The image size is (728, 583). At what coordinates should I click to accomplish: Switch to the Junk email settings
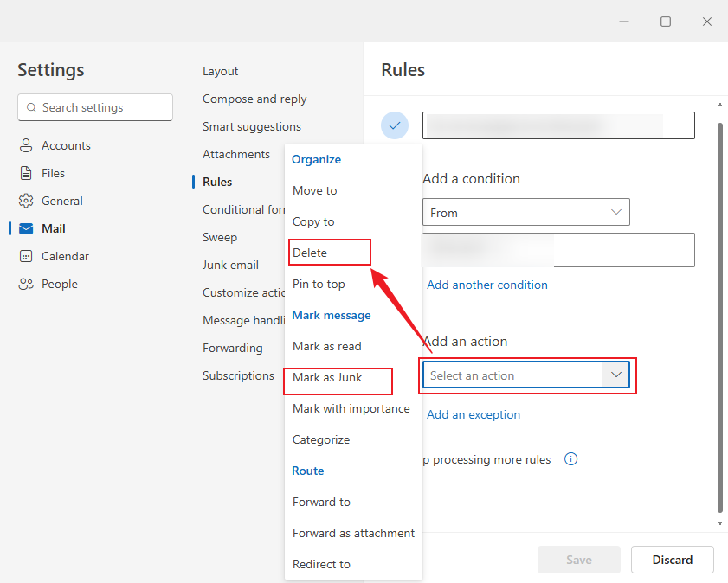click(230, 265)
